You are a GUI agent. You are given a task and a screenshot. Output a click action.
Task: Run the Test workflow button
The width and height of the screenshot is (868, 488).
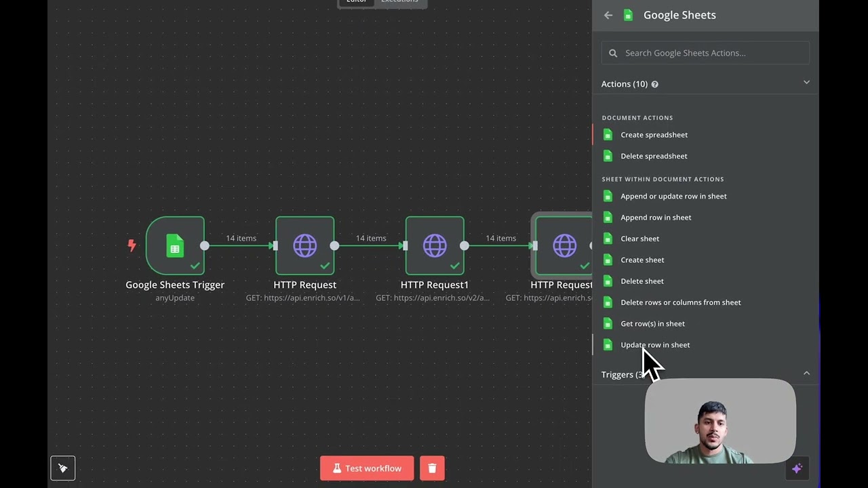point(367,468)
